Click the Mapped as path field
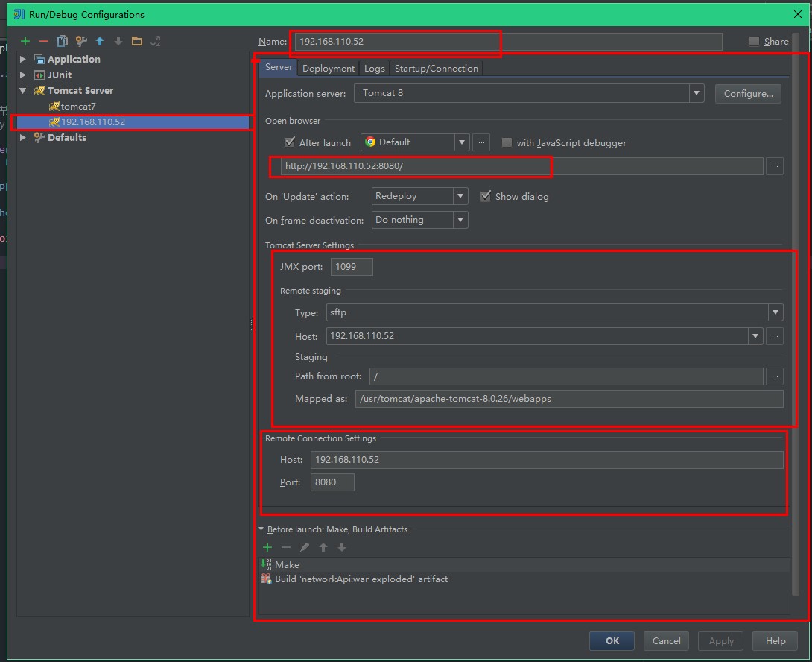Viewport: 812px width, 662px height. click(x=569, y=399)
